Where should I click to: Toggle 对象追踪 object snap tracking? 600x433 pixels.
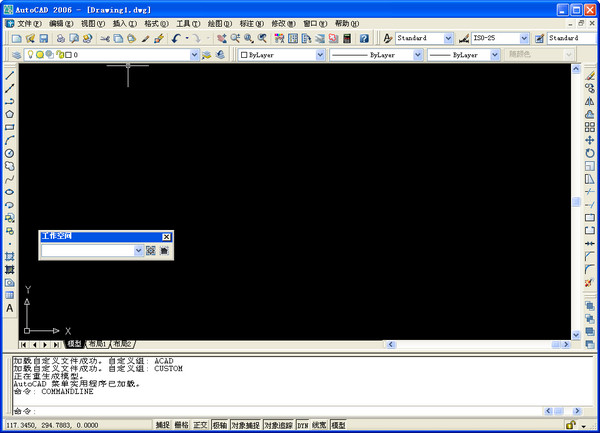pyautogui.click(x=279, y=425)
